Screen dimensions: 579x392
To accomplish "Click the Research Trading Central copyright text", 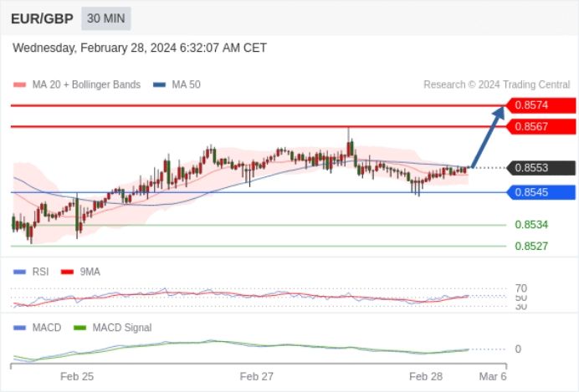I will (497, 84).
